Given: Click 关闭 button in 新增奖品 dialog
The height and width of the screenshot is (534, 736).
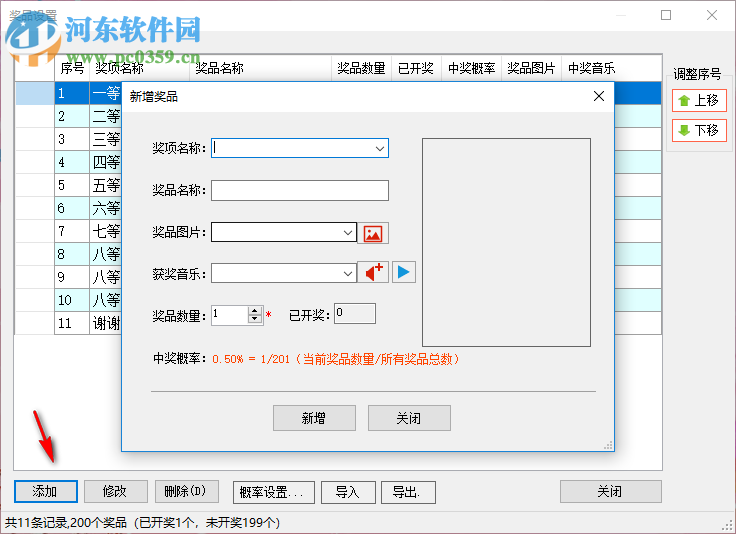Looking at the screenshot, I should [409, 418].
